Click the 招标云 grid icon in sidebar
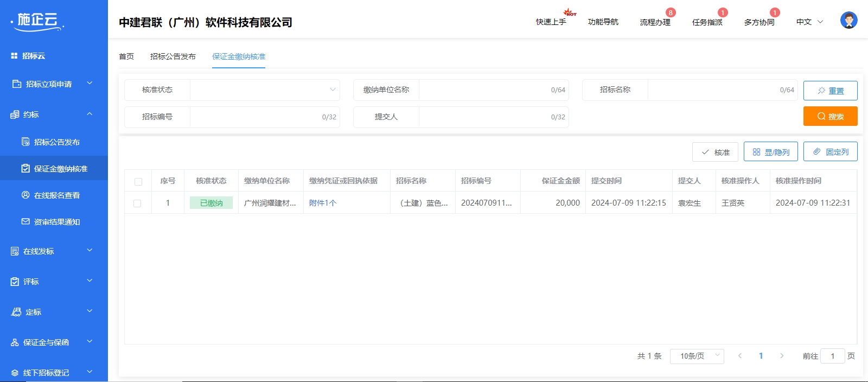Viewport: 868px width, 382px height. [14, 56]
